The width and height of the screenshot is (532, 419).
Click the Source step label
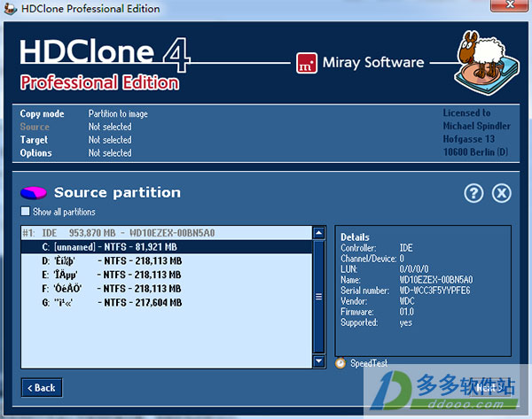coord(35,127)
